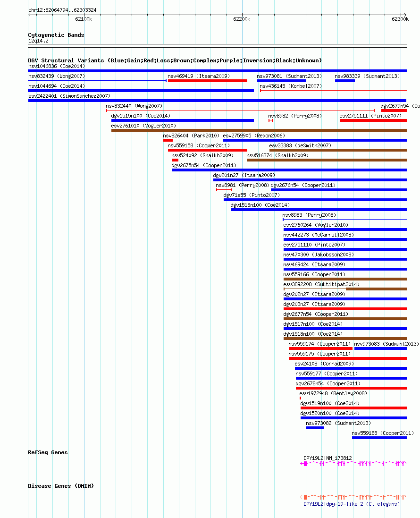
Task: Click esv1972948 (Bentley2008) label
Action: (333, 393)
